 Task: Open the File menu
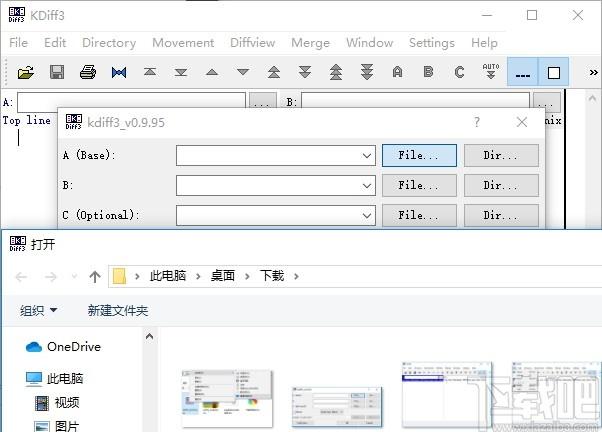coord(18,43)
